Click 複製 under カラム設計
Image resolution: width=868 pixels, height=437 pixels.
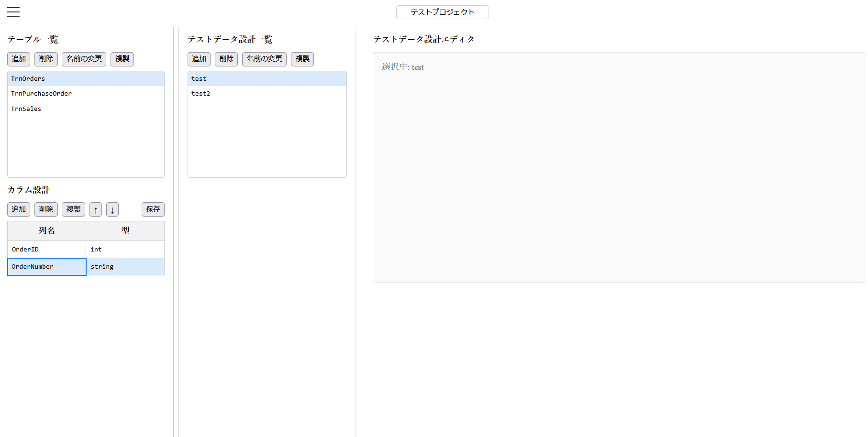[x=73, y=209]
